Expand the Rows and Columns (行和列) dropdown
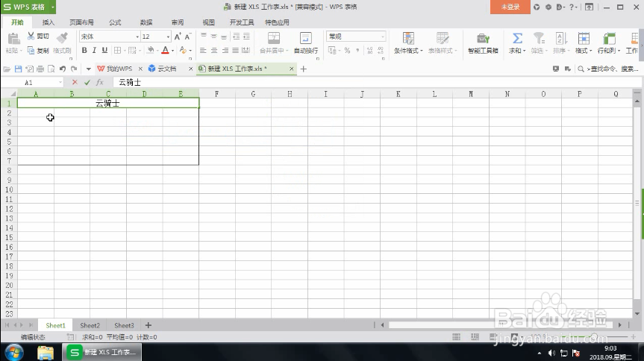Image resolution: width=644 pixels, height=361 pixels. tap(609, 43)
